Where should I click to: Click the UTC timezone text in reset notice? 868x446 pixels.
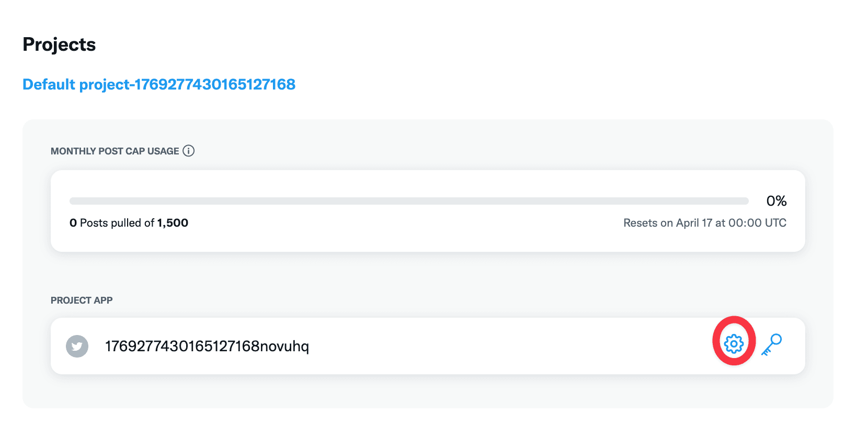click(776, 223)
